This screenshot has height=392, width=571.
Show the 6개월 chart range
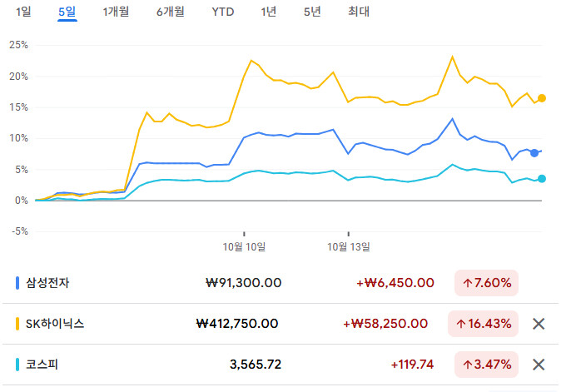[x=170, y=12]
